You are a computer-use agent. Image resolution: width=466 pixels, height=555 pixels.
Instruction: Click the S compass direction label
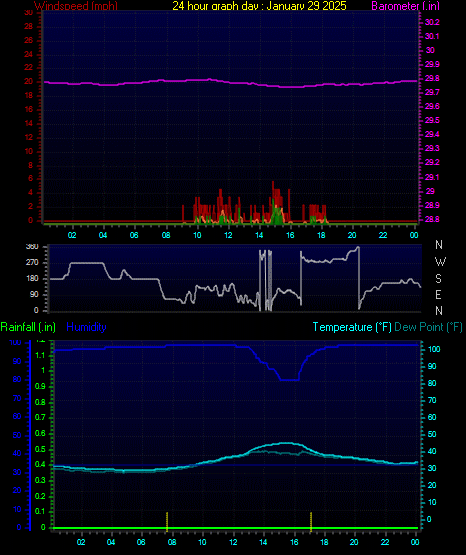pos(438,279)
